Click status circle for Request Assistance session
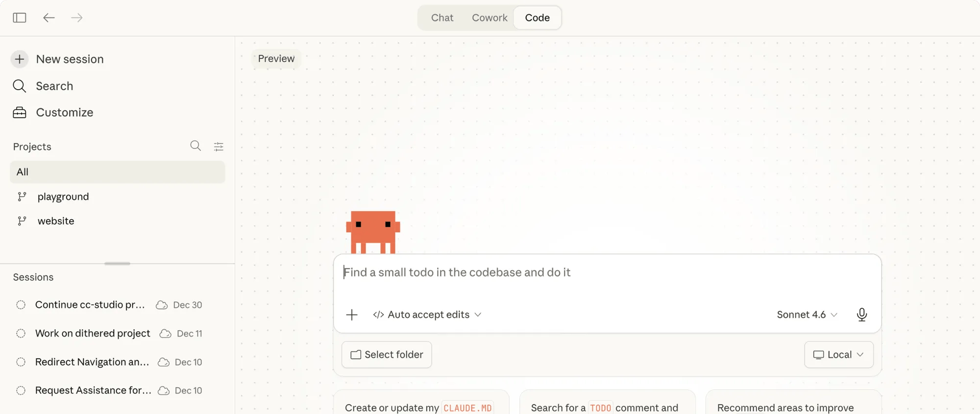The width and height of the screenshot is (980, 414). click(21, 390)
